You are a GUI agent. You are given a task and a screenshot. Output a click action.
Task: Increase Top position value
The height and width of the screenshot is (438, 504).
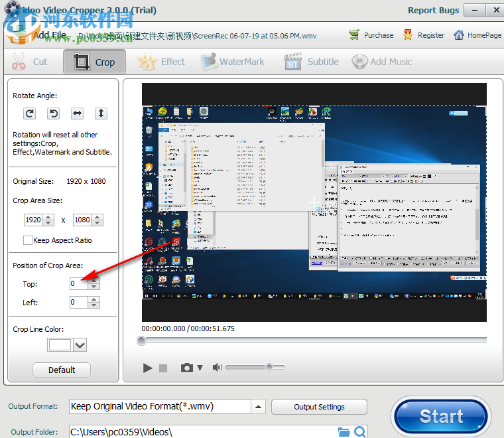tap(94, 281)
